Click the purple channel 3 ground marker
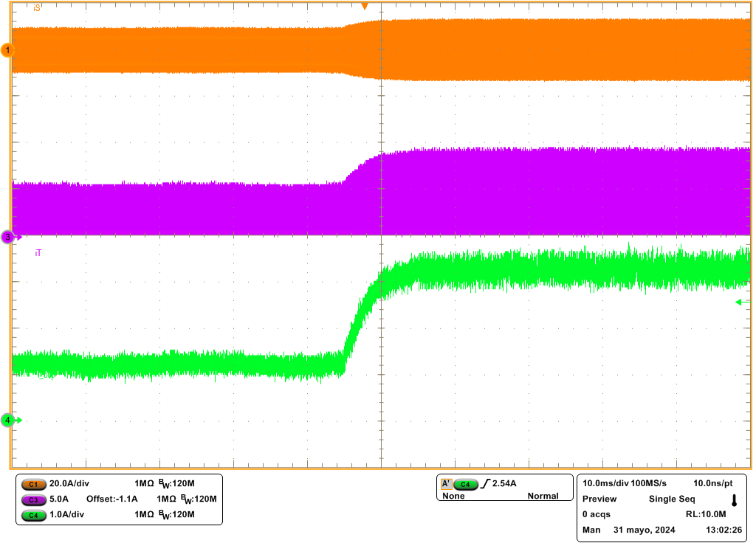 (x=8, y=237)
